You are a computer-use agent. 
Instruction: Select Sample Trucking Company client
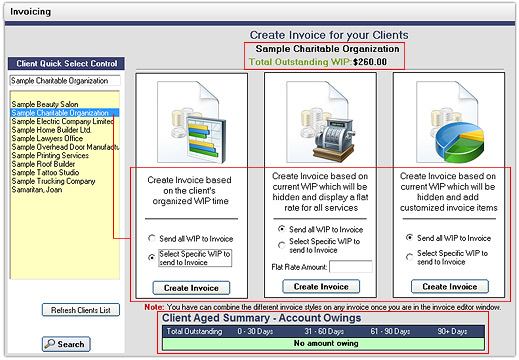[65, 181]
